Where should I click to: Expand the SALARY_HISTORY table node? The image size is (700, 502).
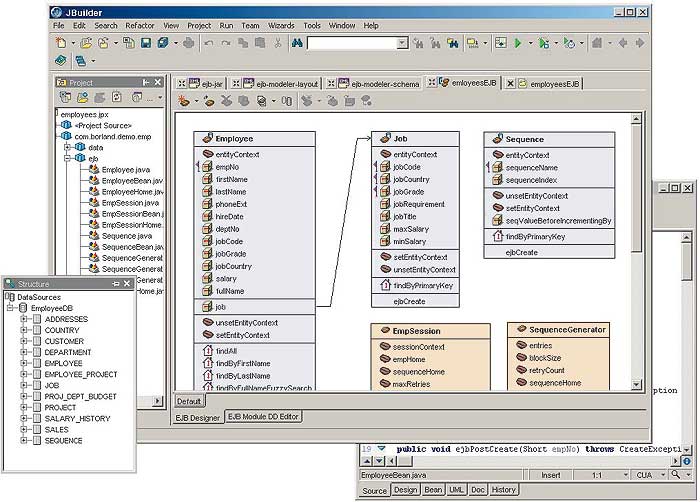coord(24,418)
